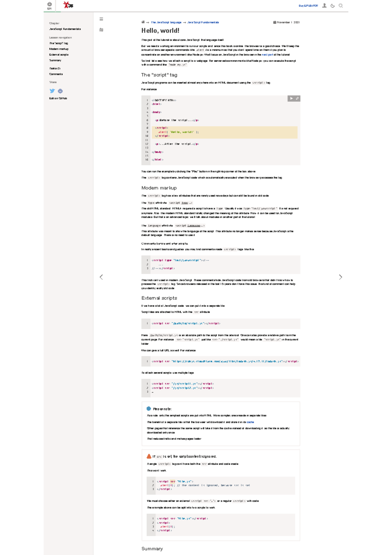Click 'Edit on GitHub' link
392x555 pixels.
click(x=58, y=98)
